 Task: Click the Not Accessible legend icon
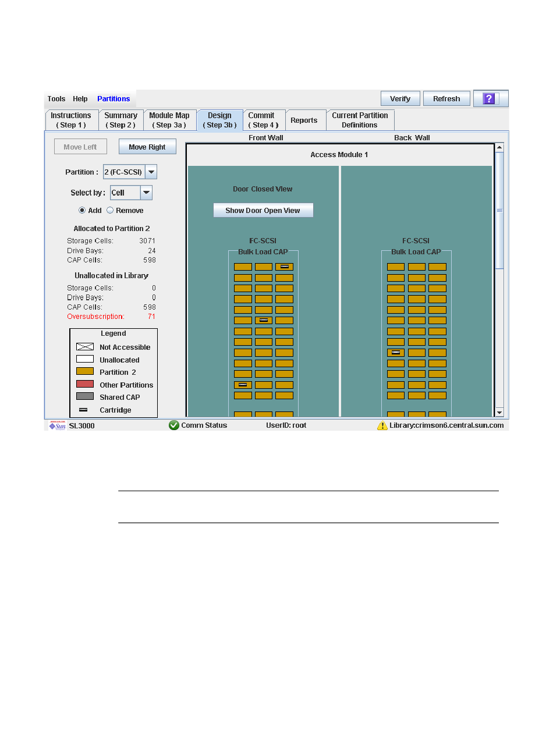[85, 347]
